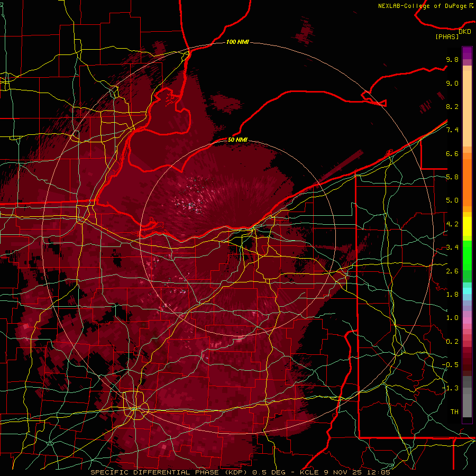Image resolution: width=476 pixels, height=476 pixels.
Task: Click the 50 NMI range ring label
Action: (x=237, y=140)
